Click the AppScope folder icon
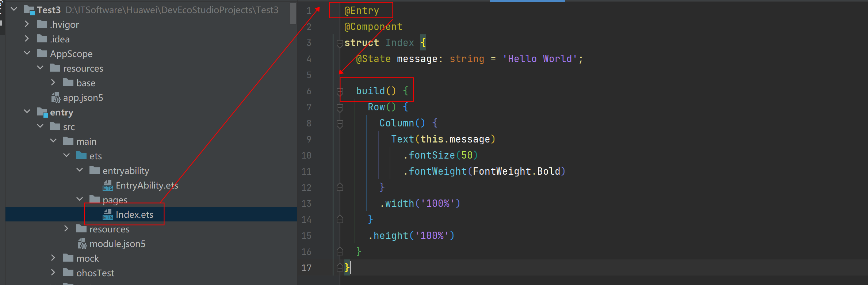This screenshot has height=285, width=868. click(x=42, y=53)
